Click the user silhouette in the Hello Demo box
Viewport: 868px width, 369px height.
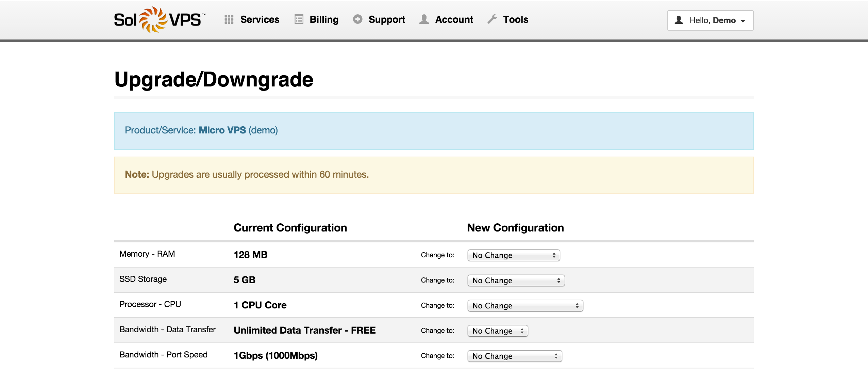[679, 20]
